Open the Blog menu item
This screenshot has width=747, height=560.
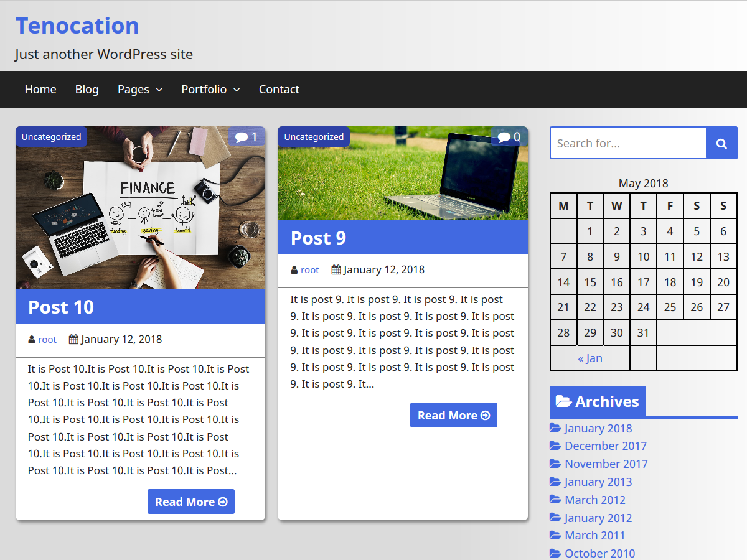tap(87, 89)
